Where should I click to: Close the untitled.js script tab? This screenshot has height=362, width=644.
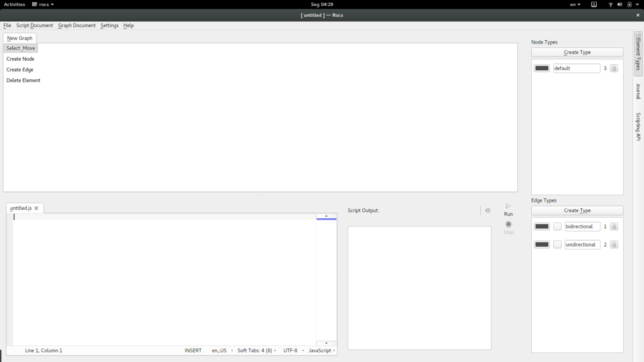(36, 209)
